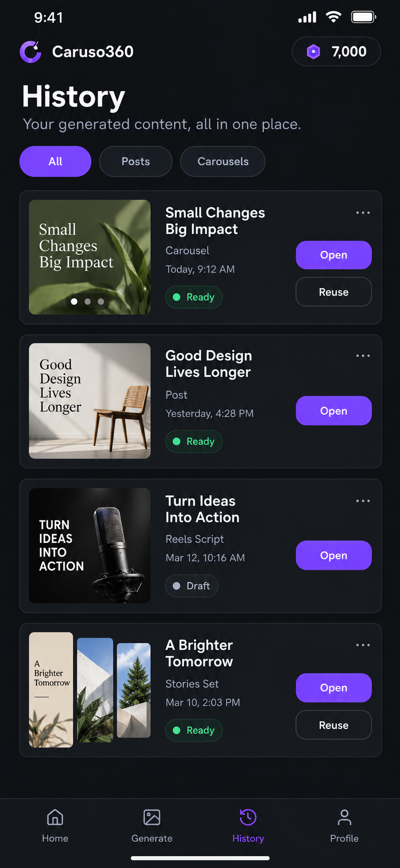Viewport: 400px width, 868px height.
Task: Go to the Generate image icon
Action: [x=152, y=817]
